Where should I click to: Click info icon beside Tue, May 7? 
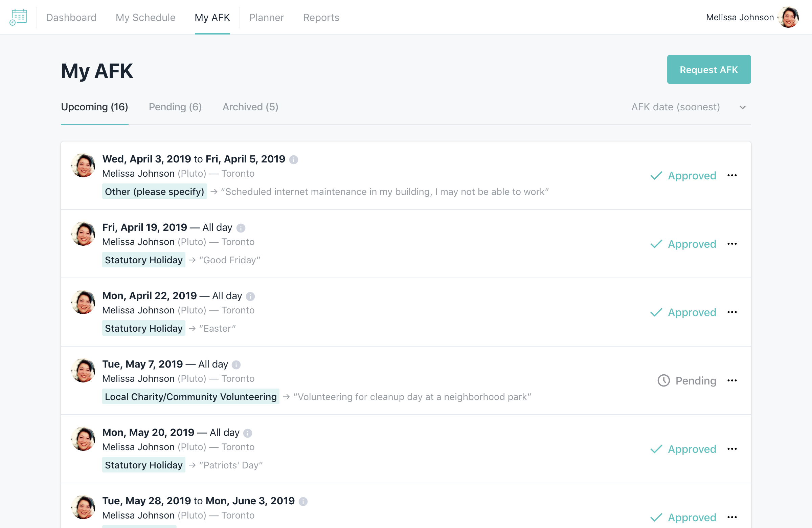[236, 365]
